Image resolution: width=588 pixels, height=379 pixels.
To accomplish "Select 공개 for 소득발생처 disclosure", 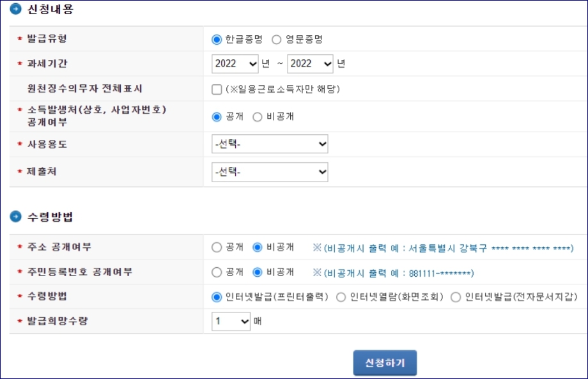I will pyautogui.click(x=216, y=116).
